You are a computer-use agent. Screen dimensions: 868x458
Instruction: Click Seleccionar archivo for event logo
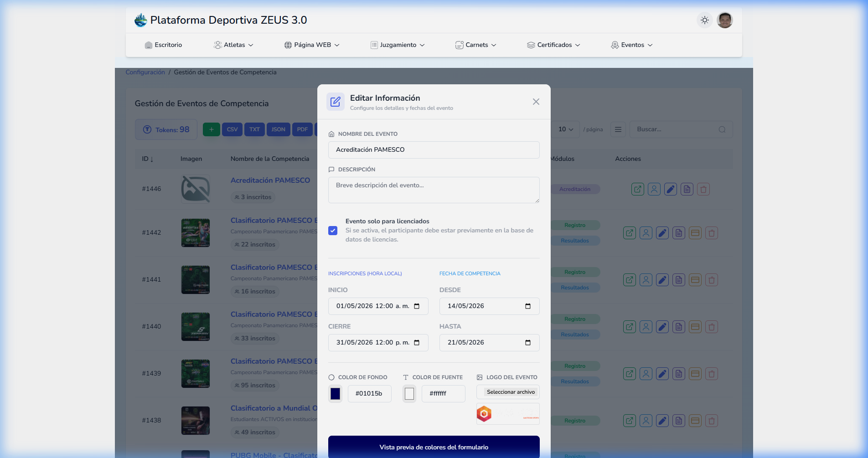(x=511, y=392)
